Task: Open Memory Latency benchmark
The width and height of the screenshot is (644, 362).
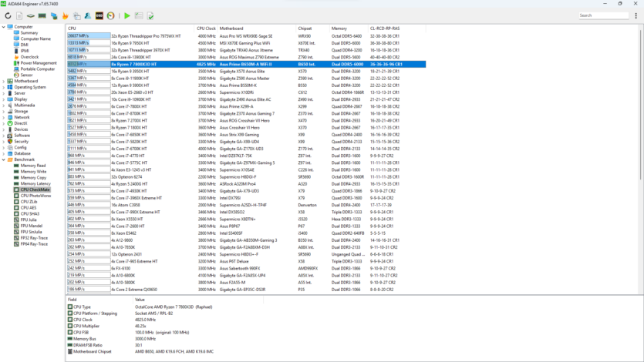Action: pos(35,183)
